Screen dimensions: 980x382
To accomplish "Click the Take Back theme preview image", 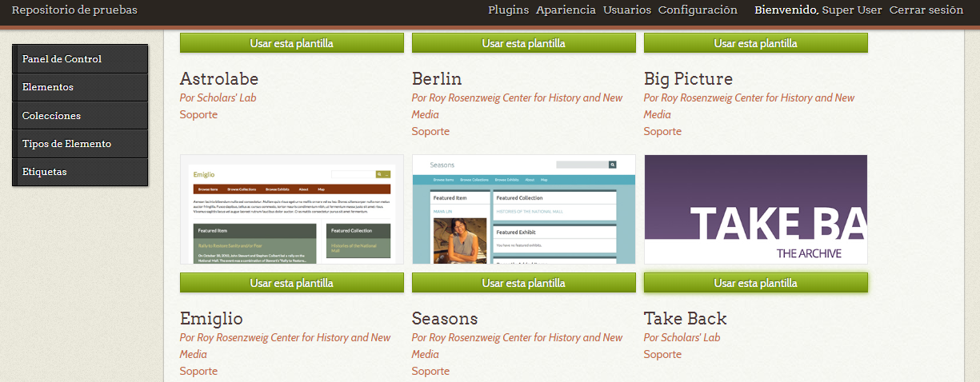I will (755, 209).
